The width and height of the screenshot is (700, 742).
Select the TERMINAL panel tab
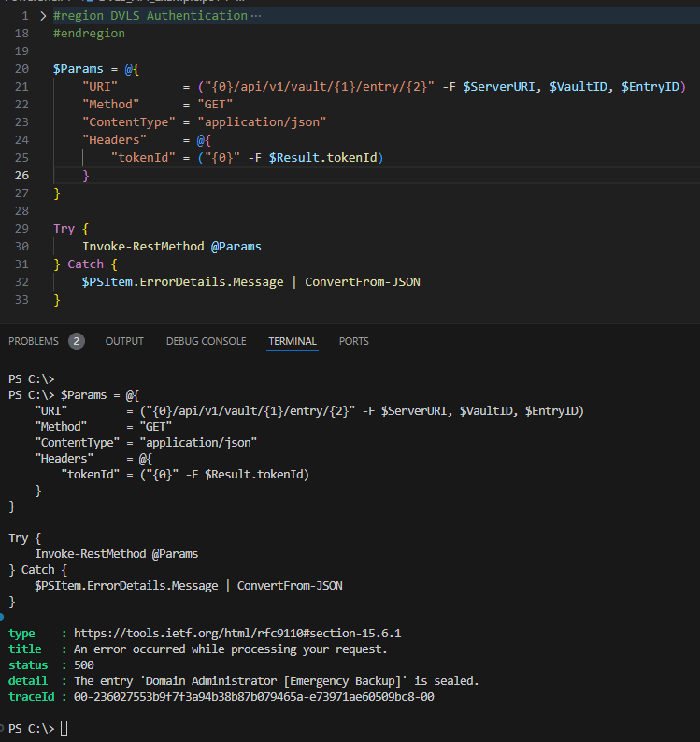point(293,341)
